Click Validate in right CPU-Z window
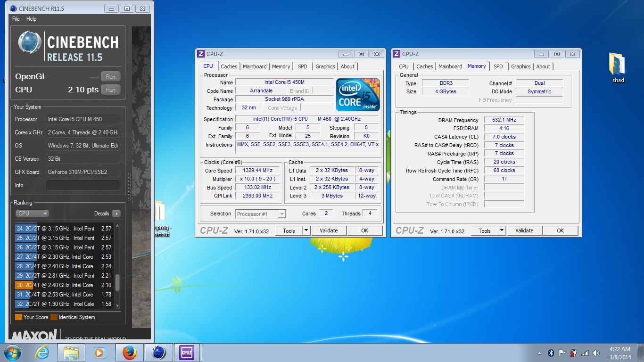The width and height of the screenshot is (644, 362). pos(524,230)
